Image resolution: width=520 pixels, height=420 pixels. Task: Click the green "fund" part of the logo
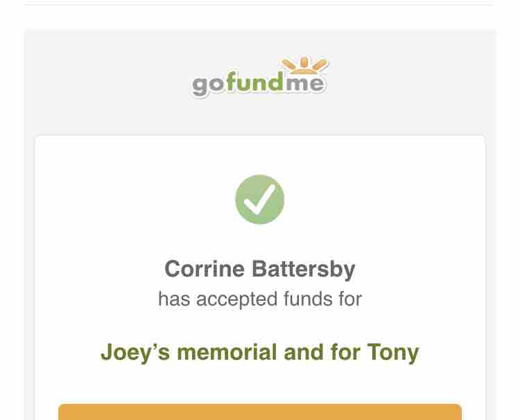[255, 81]
